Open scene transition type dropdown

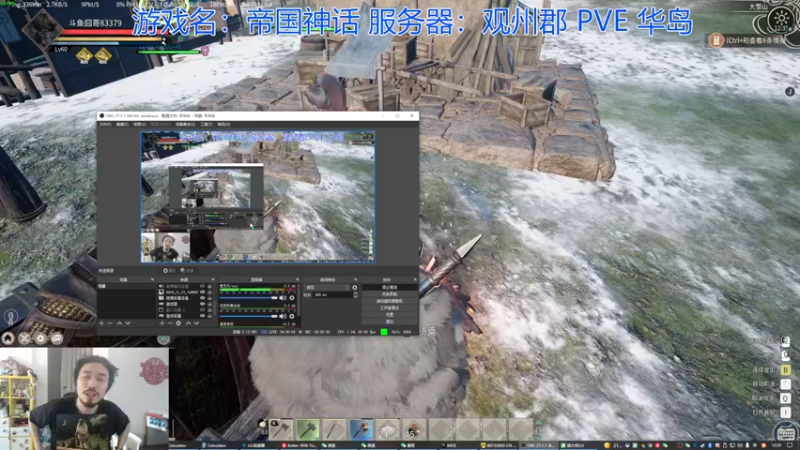328,287
